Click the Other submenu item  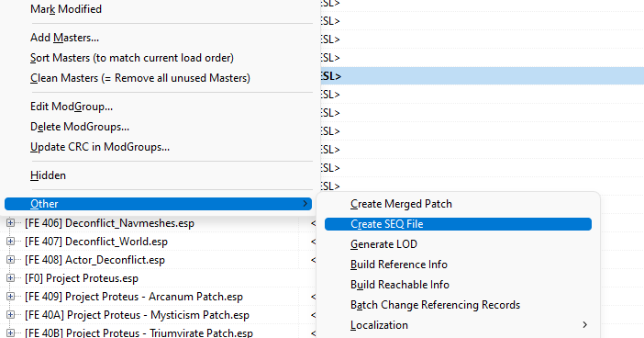click(x=158, y=204)
